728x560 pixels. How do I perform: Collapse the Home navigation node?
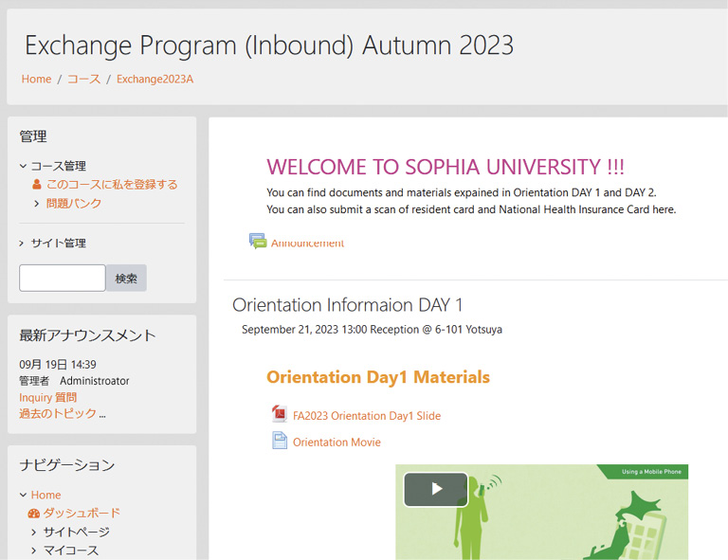click(23, 495)
